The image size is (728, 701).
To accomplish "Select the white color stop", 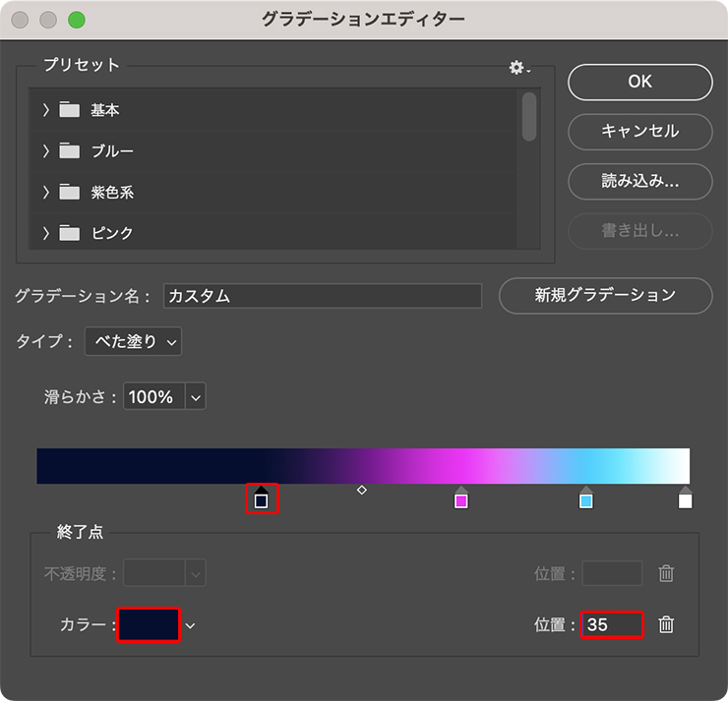I will (x=686, y=497).
